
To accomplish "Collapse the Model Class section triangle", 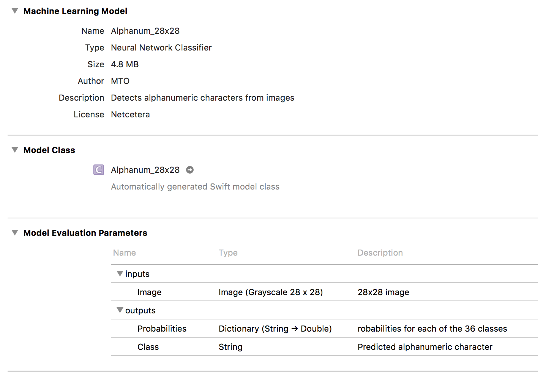I will (x=15, y=150).
